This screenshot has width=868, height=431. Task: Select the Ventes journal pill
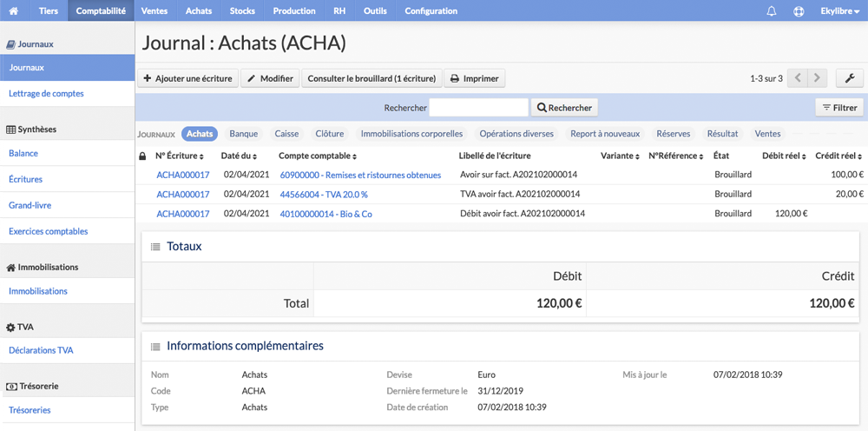768,134
